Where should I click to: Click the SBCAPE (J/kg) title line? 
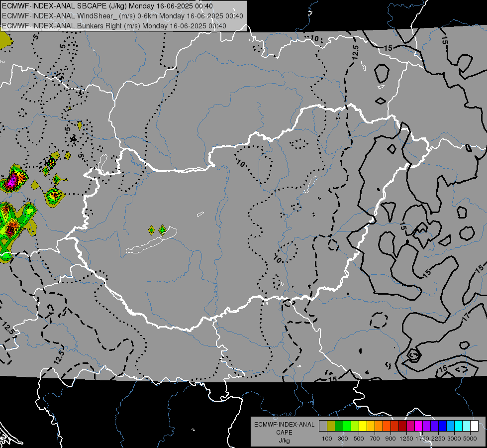107,6
